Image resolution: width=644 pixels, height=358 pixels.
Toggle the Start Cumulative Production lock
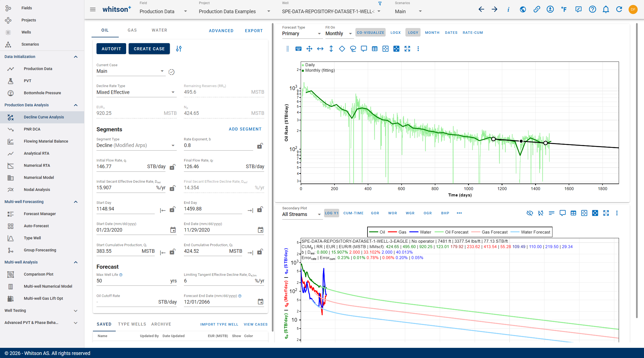tap(173, 251)
